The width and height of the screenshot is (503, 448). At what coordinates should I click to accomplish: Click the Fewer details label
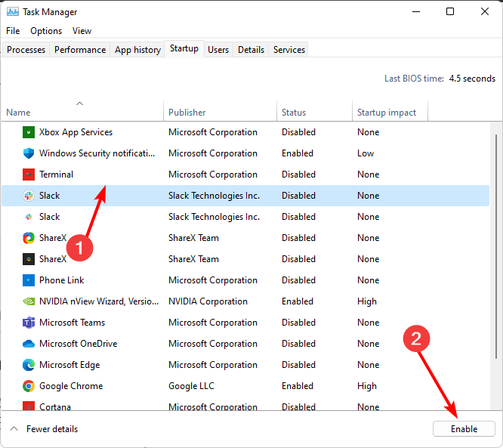[52, 429]
